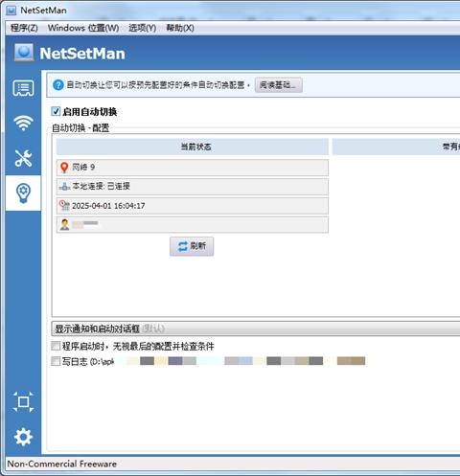The height and width of the screenshot is (476, 460).
Task: Click the 刷新 refresh button
Action: click(x=192, y=246)
